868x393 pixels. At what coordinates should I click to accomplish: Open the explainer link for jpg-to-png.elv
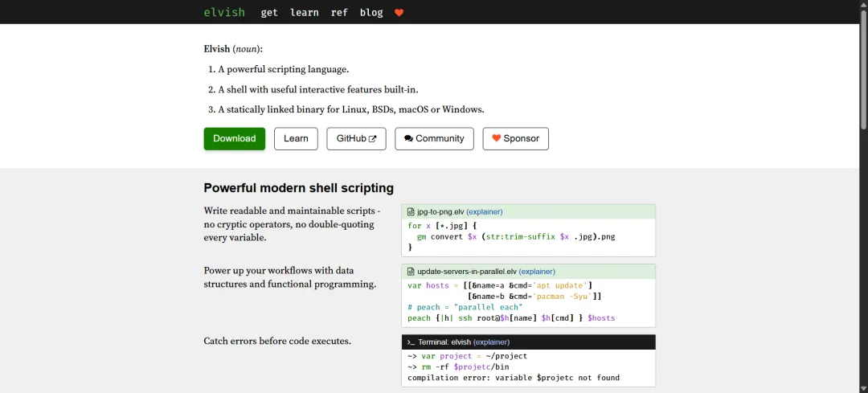(485, 211)
